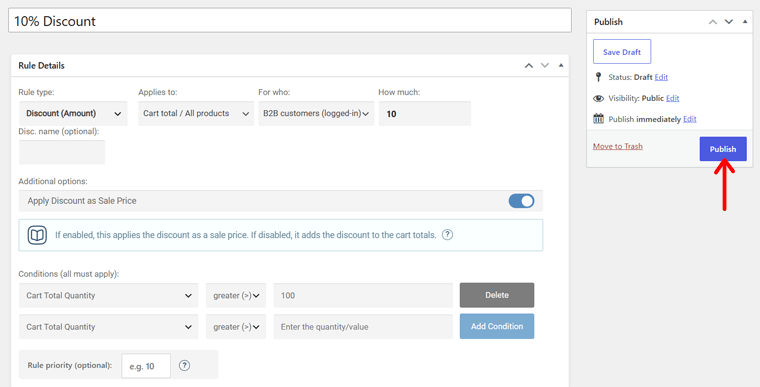Click the Publish button
Image resolution: width=760 pixels, height=387 pixels.
(x=723, y=149)
